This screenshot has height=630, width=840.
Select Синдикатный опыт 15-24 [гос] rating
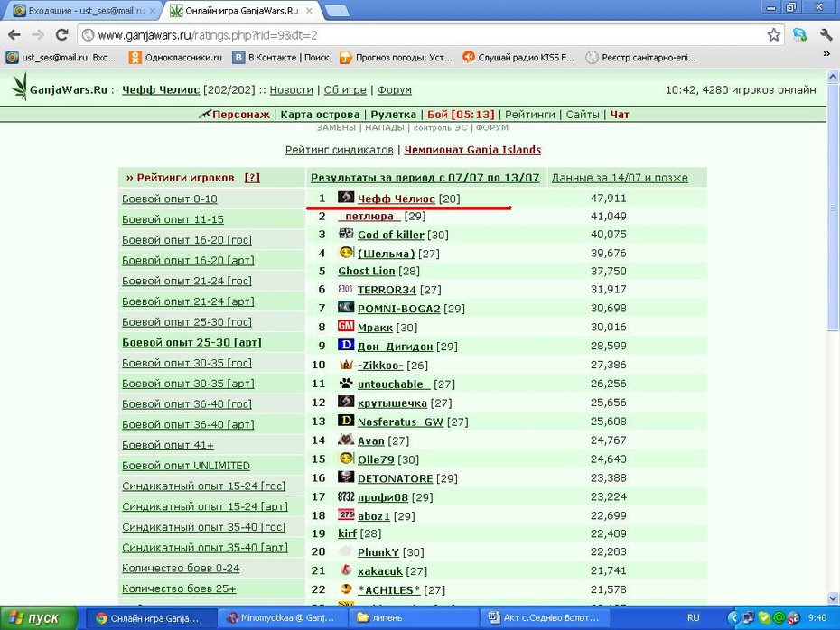pyautogui.click(x=203, y=486)
